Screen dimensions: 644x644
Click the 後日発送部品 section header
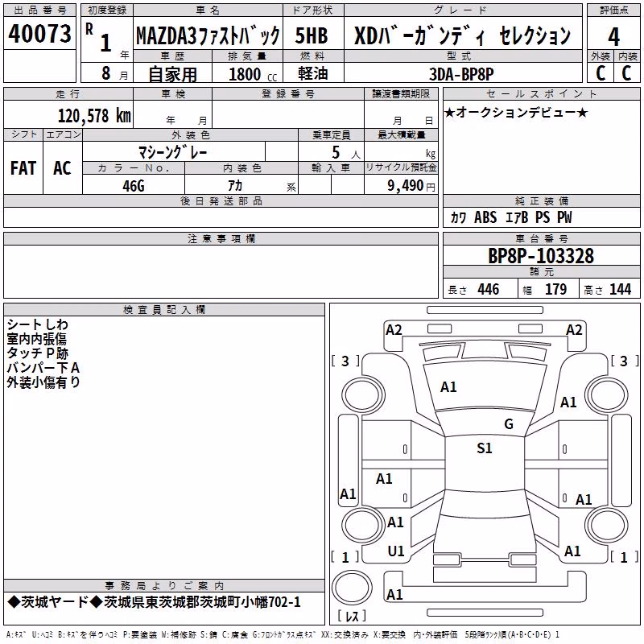click(x=221, y=200)
